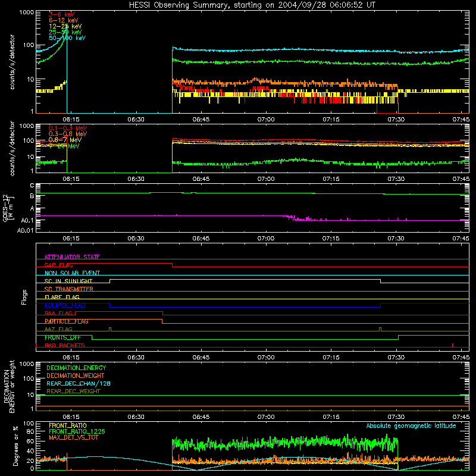
Task: Select the "12-25 keV" legend entry
Action: tap(65, 26)
